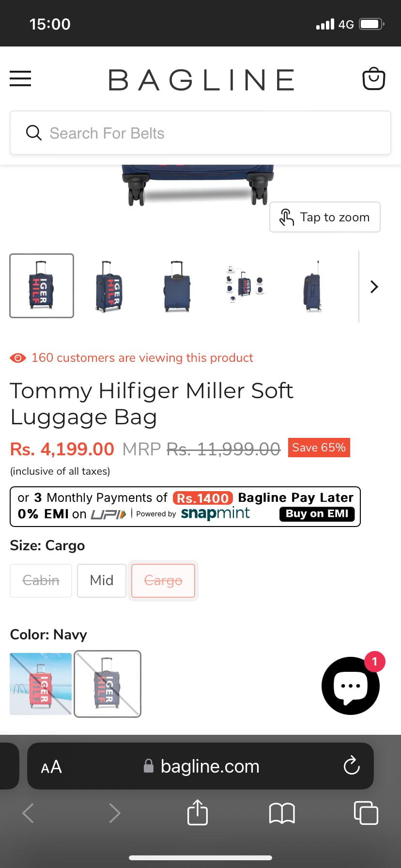Select the Mid size option
This screenshot has width=401, height=868.
[x=102, y=580]
